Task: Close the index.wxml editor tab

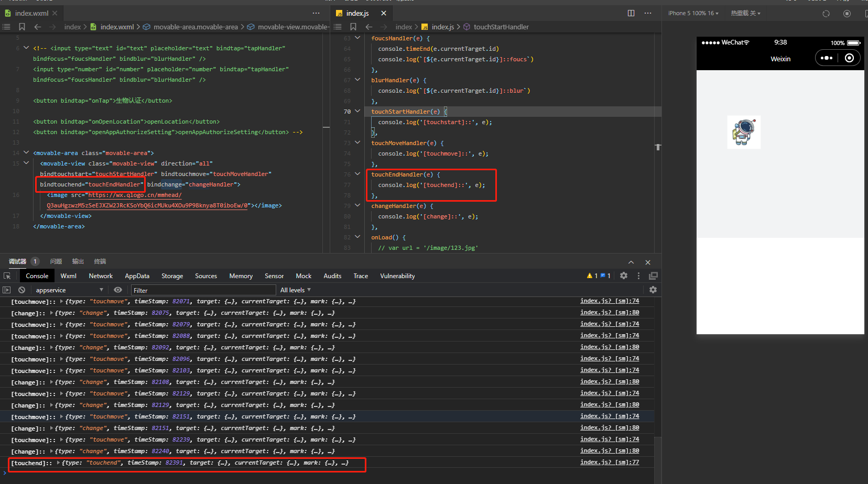Action: click(55, 13)
